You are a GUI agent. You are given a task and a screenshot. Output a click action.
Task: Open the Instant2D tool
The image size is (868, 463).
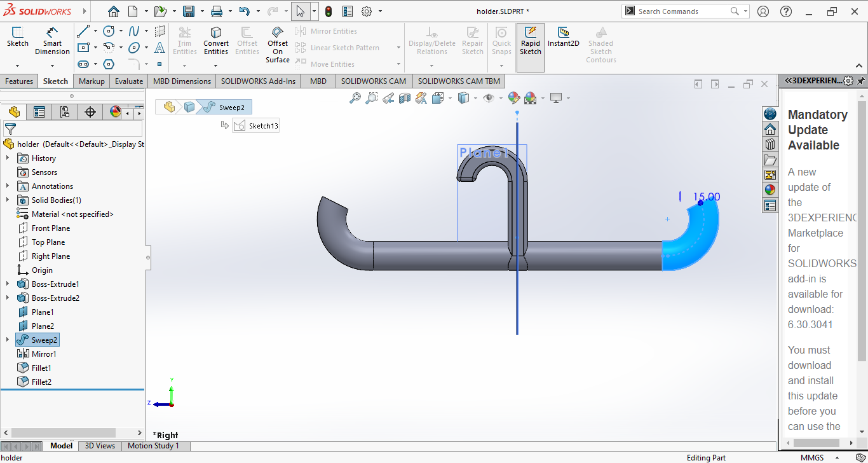coord(563,37)
